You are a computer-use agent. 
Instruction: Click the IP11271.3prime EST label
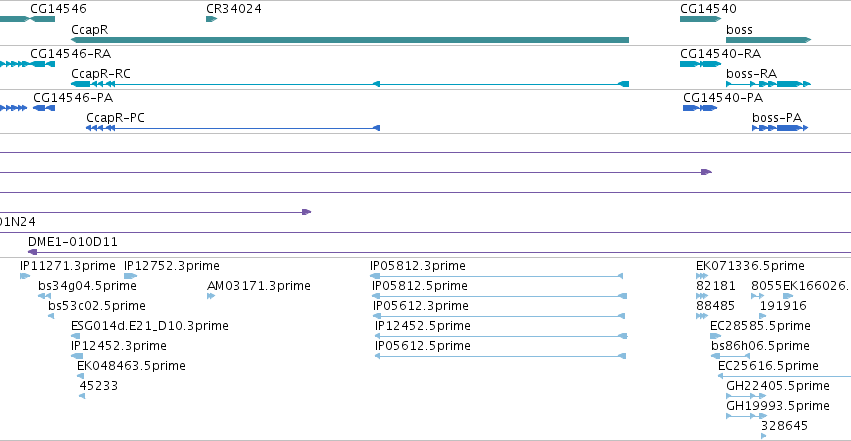pos(68,266)
